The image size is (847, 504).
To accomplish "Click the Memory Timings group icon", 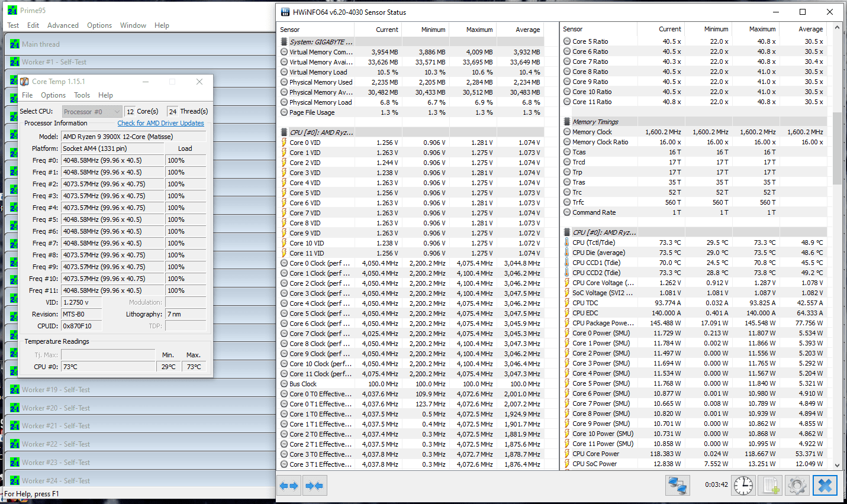I will 567,122.
